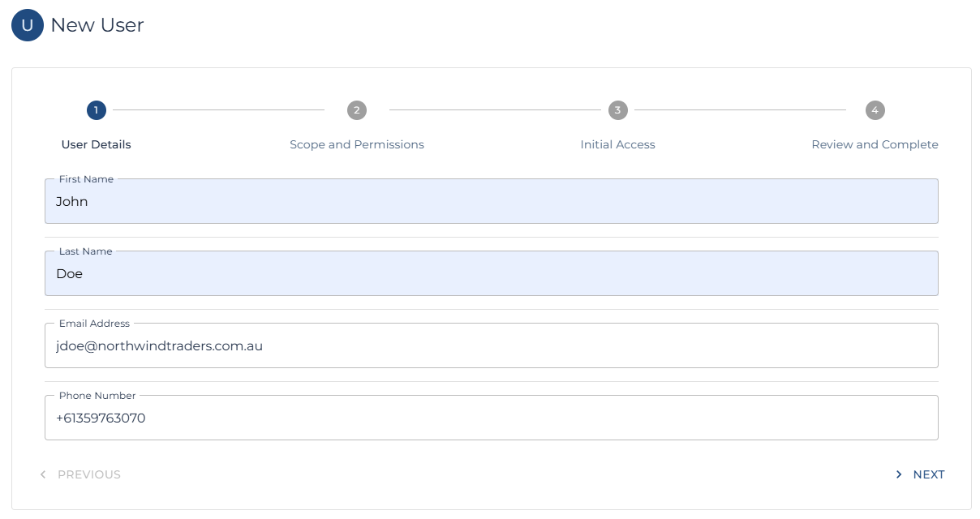Jump to the step 2 circle icon
This screenshot has width=980, height=519.
[356, 110]
